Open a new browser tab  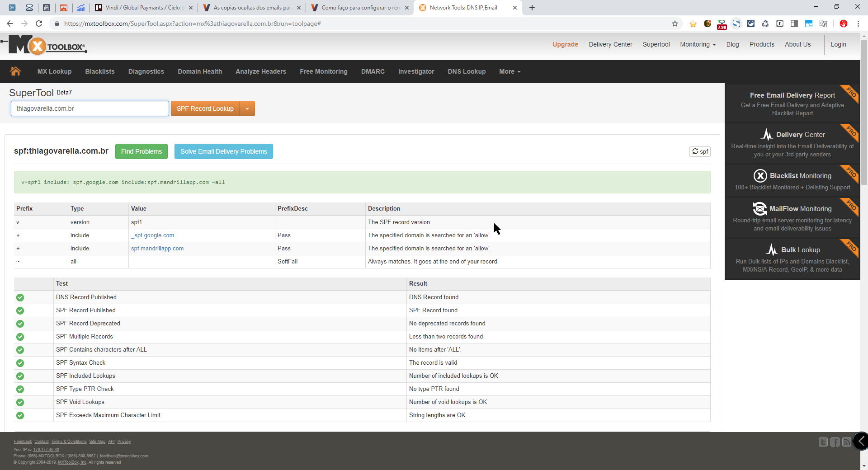coord(532,8)
